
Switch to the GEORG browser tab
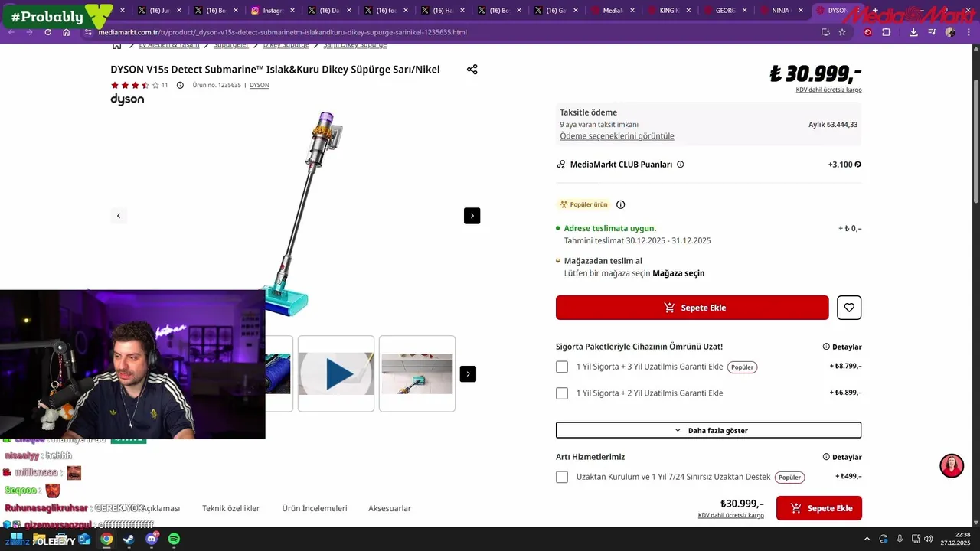(727, 11)
